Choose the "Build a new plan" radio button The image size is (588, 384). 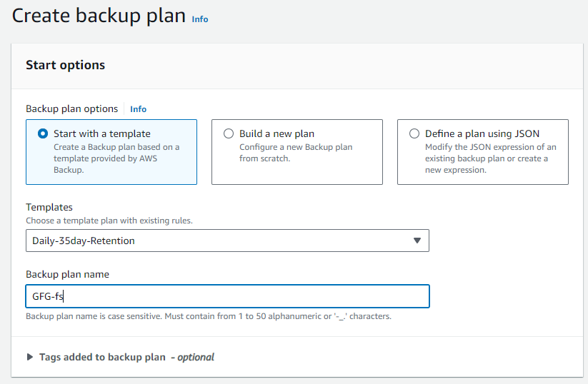229,133
